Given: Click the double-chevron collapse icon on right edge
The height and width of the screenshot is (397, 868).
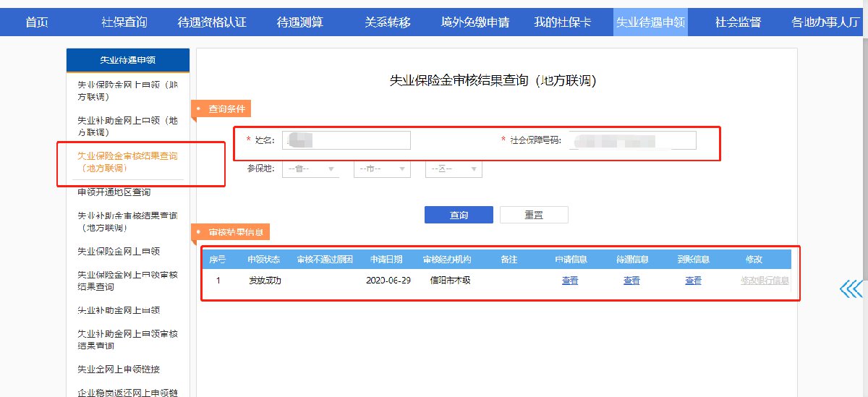Looking at the screenshot, I should [851, 289].
